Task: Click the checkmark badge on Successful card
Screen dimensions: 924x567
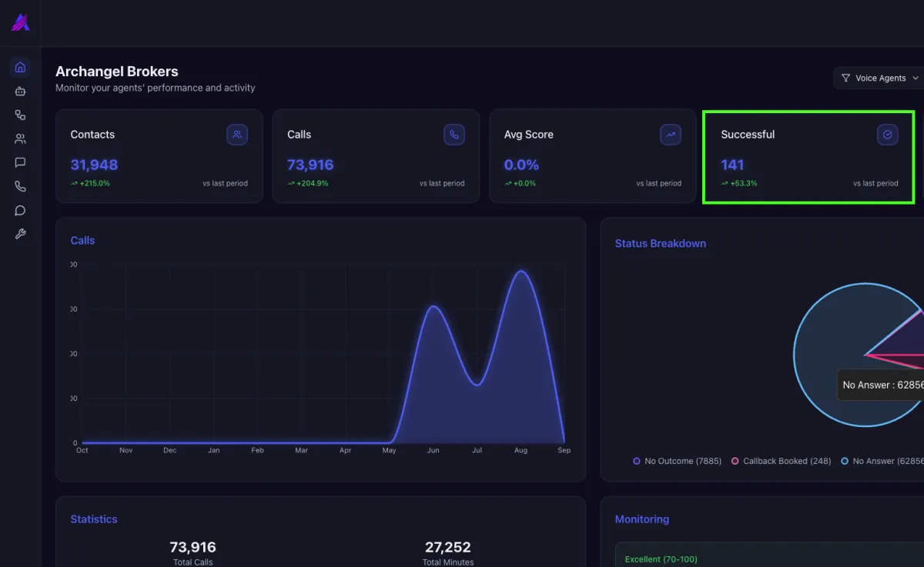Action: click(x=887, y=135)
